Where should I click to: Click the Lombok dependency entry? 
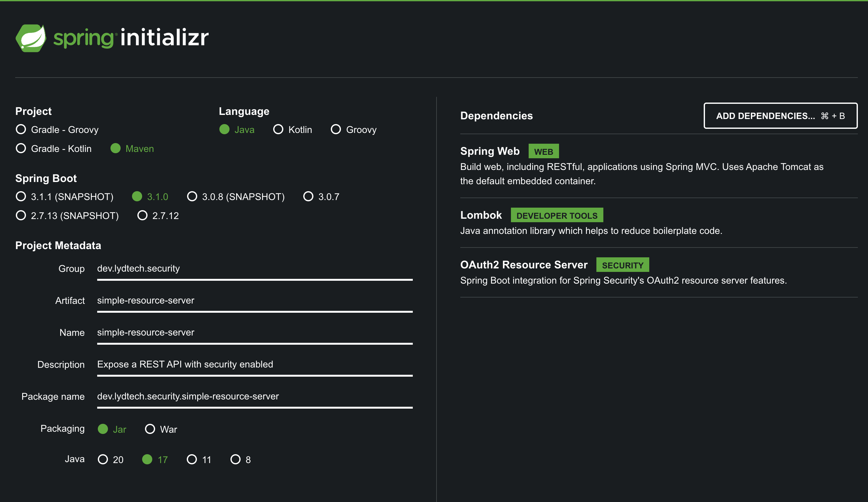pyautogui.click(x=658, y=223)
